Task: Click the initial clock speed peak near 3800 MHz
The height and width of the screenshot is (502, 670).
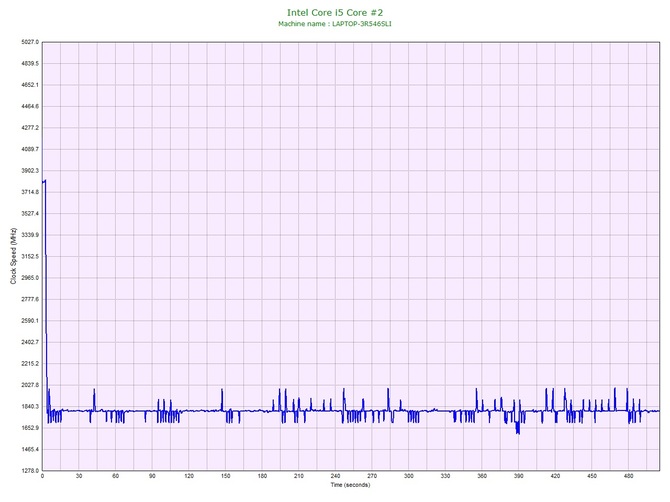Action: pyautogui.click(x=44, y=181)
